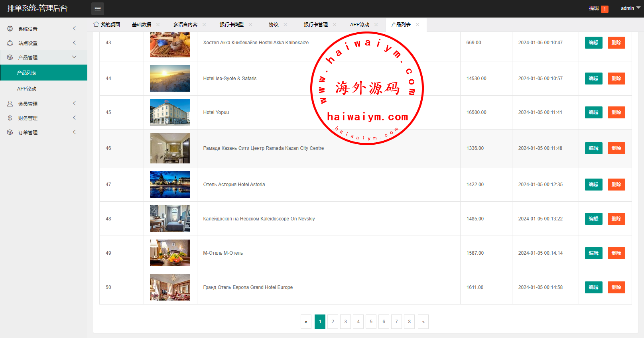Go to pagination page 8

pos(410,322)
